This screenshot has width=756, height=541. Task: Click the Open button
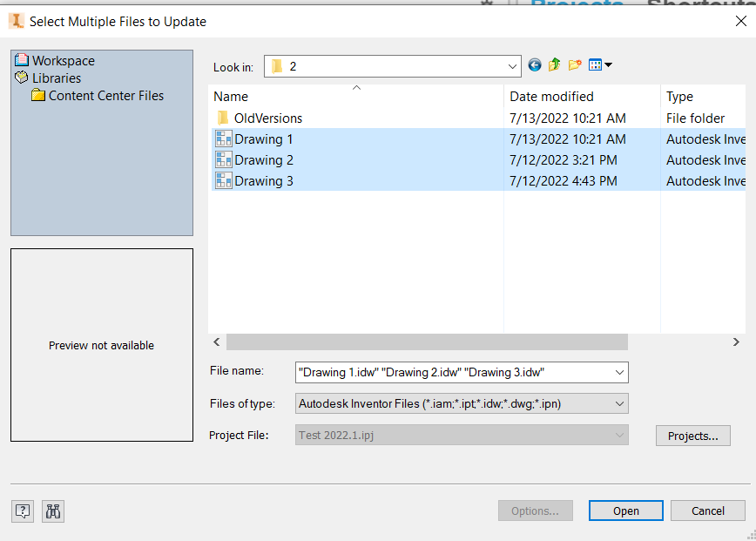tap(625, 511)
